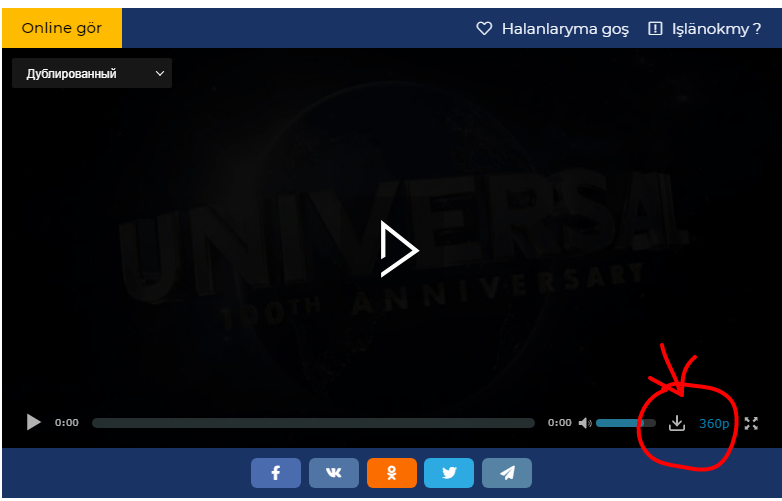
Task: Download the video with the download icon
Action: 677,423
